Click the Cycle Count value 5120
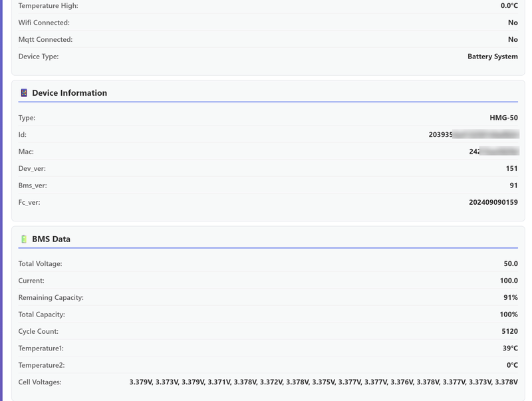 tap(509, 331)
